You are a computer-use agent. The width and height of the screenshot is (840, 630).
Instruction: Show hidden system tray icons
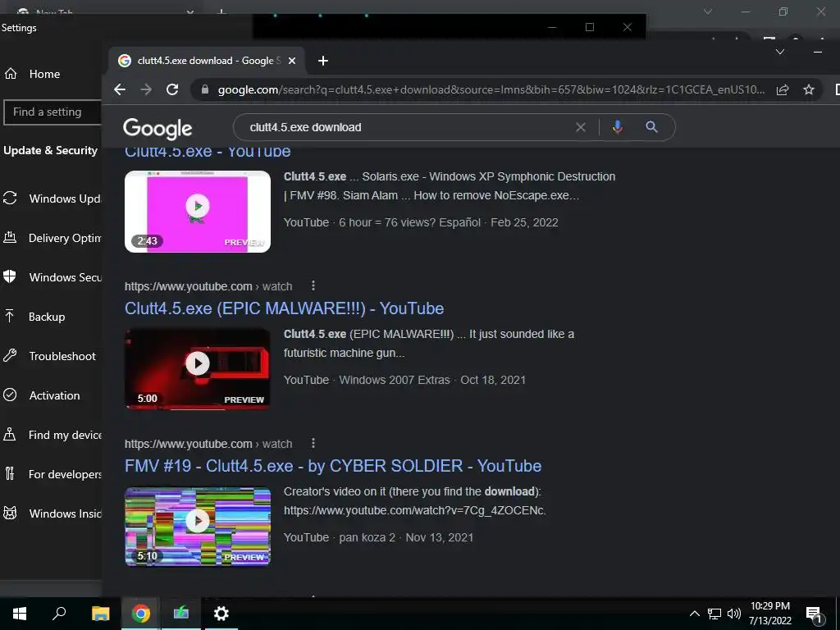[x=694, y=614]
